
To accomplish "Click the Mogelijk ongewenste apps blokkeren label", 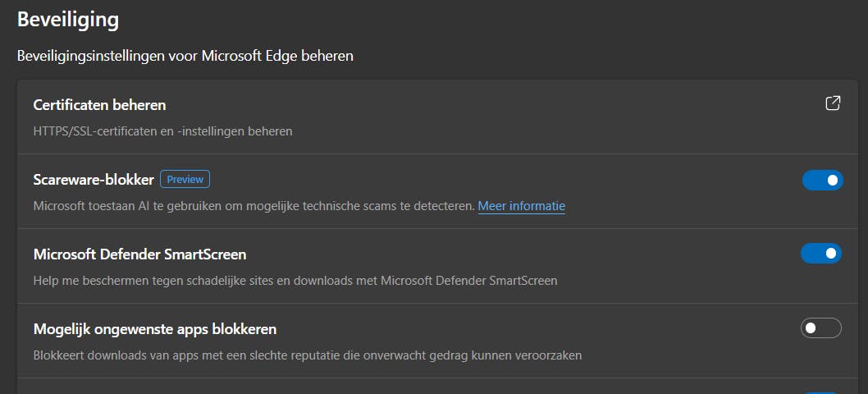I will [154, 329].
